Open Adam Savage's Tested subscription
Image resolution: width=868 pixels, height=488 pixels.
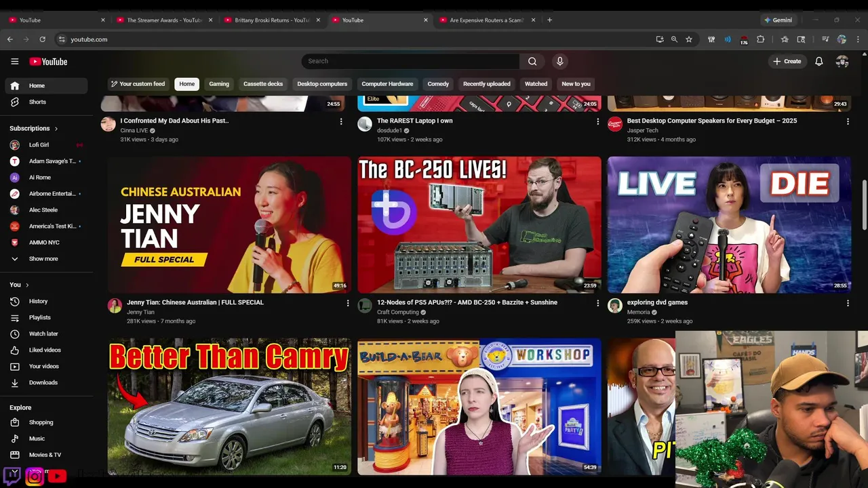coord(46,161)
